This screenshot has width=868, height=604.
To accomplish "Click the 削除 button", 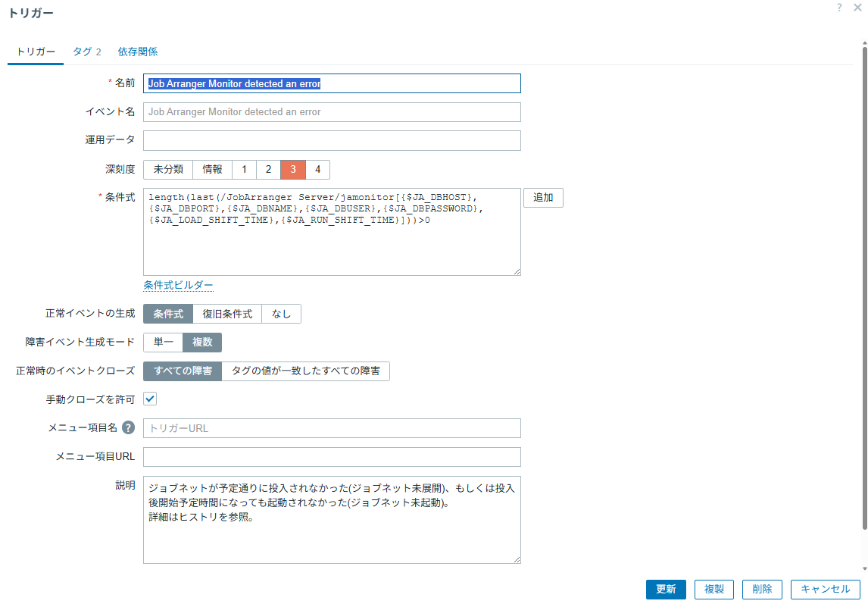I will tap(762, 590).
